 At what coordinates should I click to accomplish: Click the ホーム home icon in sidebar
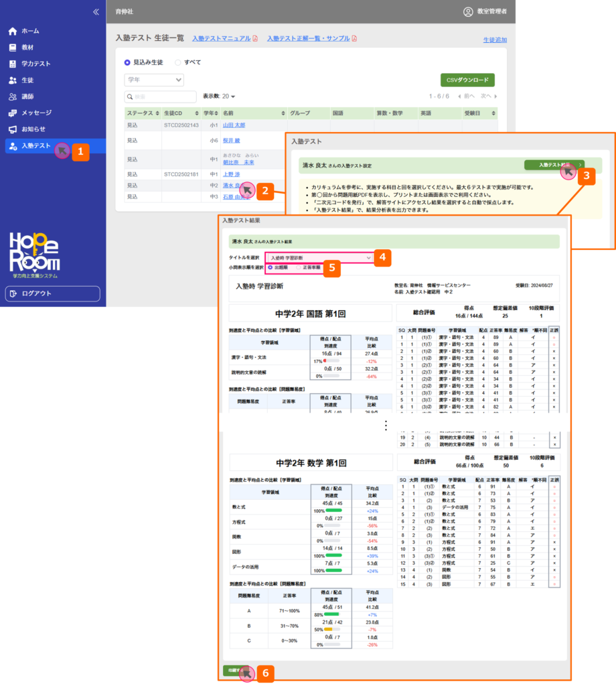coord(13,31)
